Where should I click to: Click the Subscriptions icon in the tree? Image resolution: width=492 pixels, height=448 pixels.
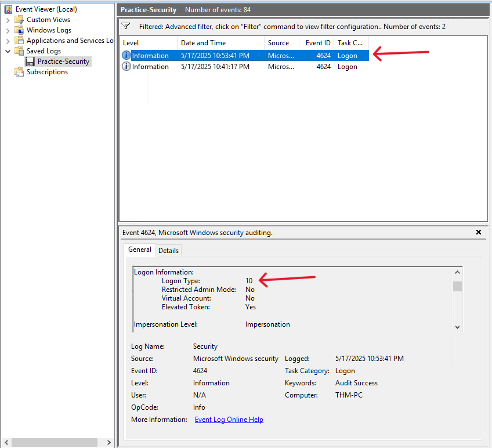click(19, 72)
